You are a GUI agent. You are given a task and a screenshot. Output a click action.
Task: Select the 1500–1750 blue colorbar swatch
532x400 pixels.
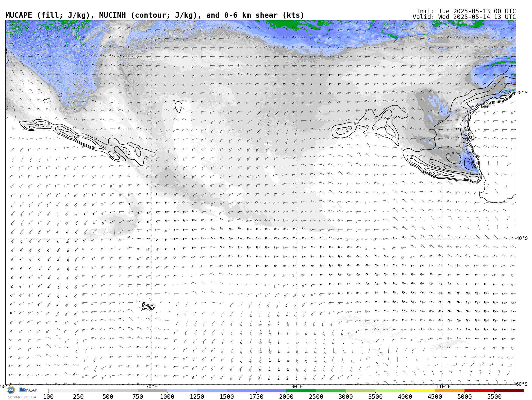tap(242, 391)
